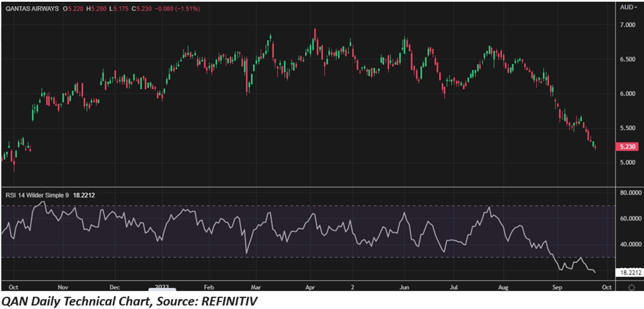This screenshot has height=309, width=644.
Task: Click the 5.500 price axis label
Action: (627, 128)
